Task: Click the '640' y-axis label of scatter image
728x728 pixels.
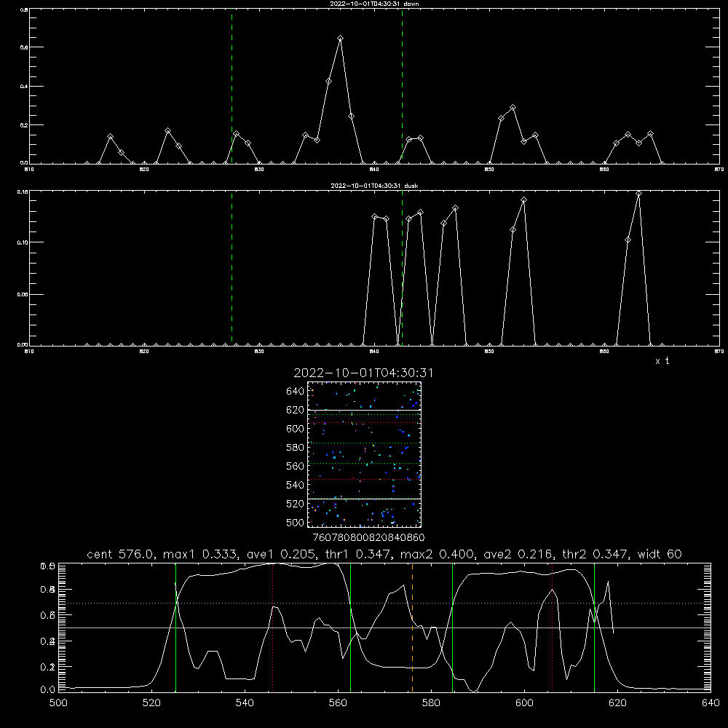Action: point(296,392)
